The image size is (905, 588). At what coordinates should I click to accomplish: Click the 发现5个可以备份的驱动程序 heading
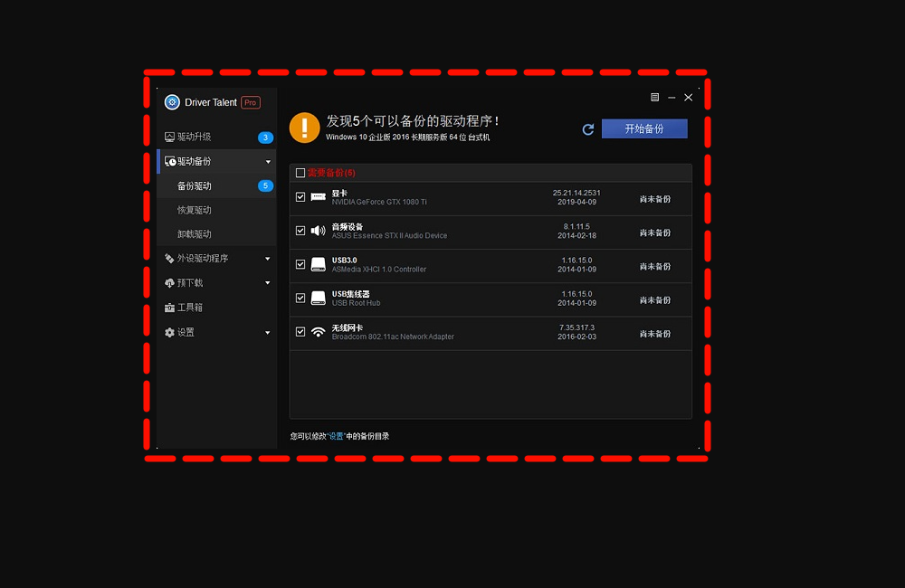[413, 120]
